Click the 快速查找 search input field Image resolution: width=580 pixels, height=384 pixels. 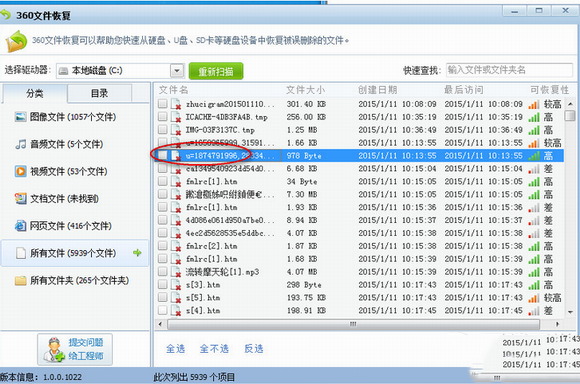pos(509,70)
